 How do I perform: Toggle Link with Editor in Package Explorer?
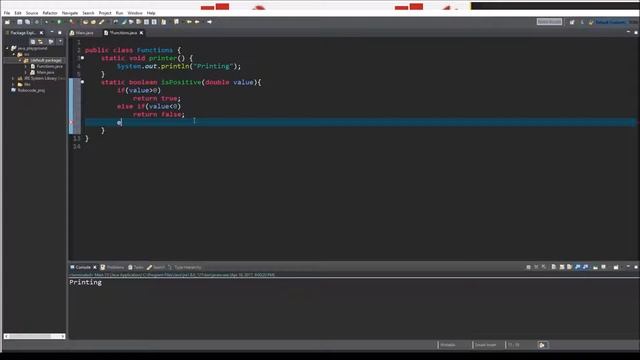coord(40,42)
